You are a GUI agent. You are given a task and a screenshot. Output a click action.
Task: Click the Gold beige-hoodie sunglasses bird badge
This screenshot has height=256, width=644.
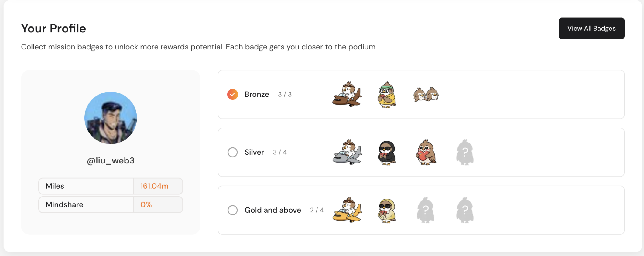(x=386, y=211)
